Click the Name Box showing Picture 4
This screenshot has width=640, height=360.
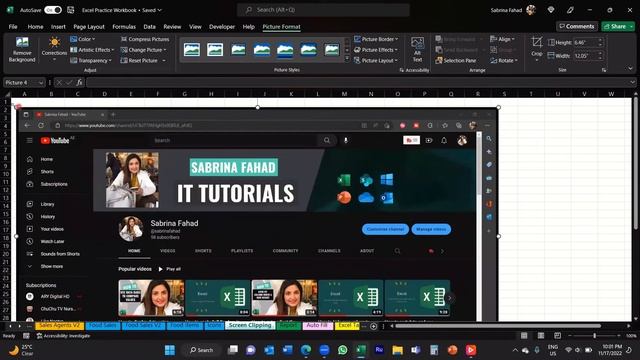[21, 82]
